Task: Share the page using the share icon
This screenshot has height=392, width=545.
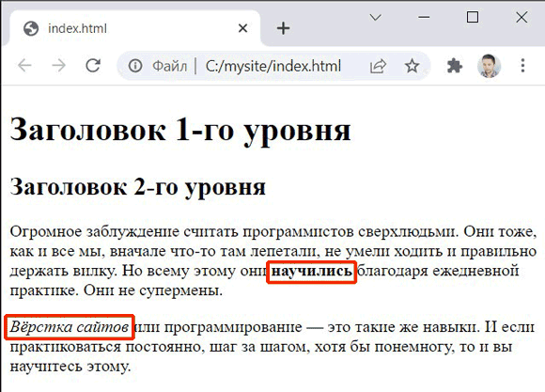Action: tap(378, 66)
